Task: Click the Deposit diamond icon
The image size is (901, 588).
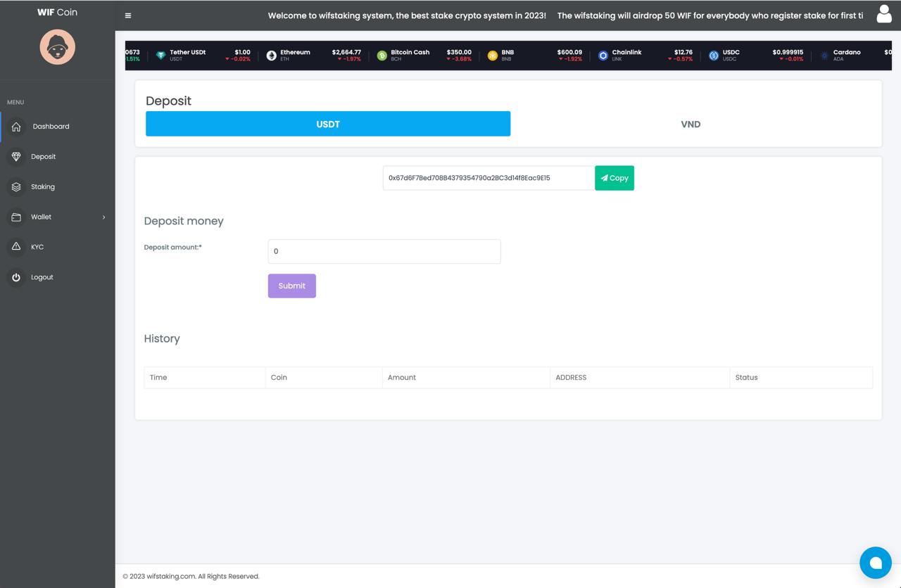Action: point(16,157)
